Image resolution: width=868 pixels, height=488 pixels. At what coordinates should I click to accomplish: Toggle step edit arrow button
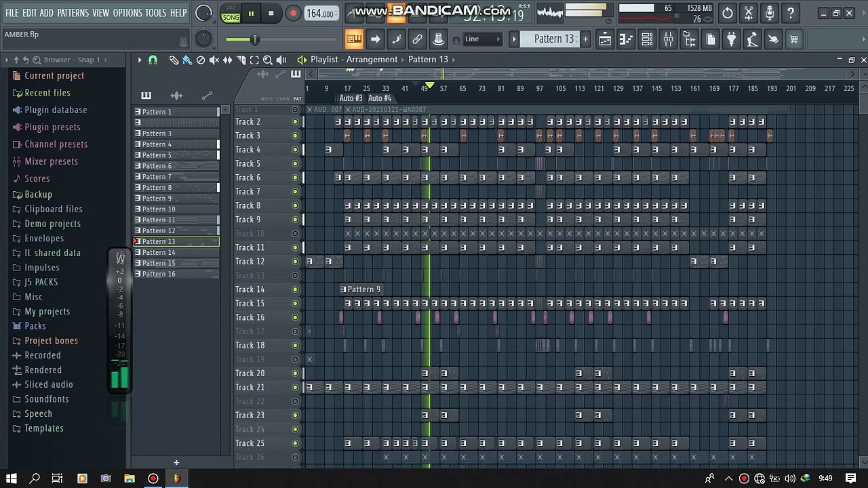375,39
